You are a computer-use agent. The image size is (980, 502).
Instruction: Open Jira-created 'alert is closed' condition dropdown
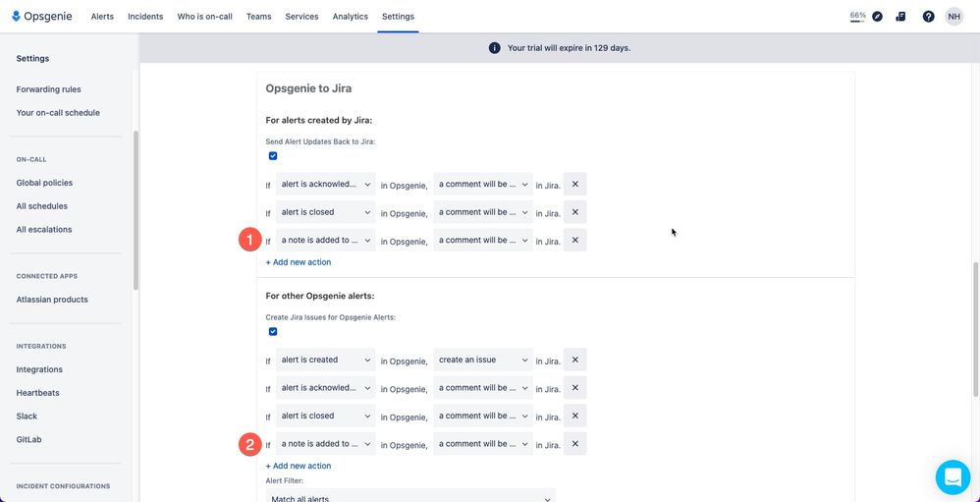coord(326,212)
